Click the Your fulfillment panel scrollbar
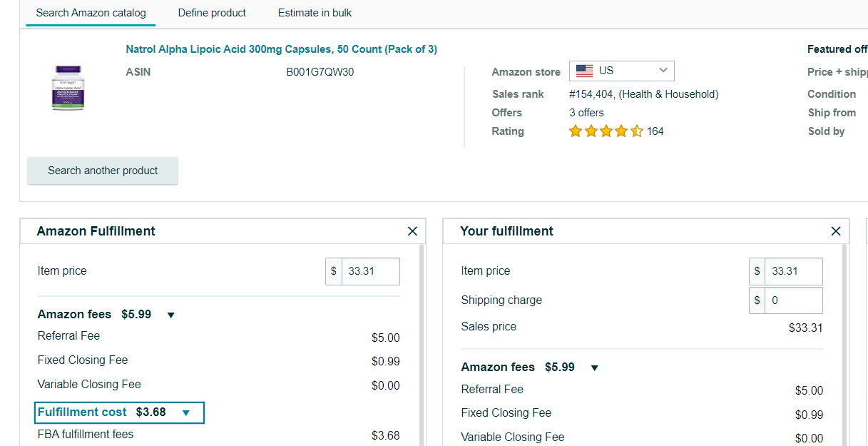This screenshot has height=446, width=868. [x=845, y=345]
